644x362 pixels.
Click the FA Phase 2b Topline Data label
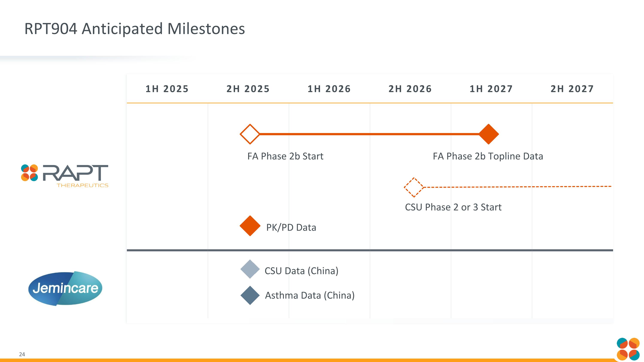pyautogui.click(x=488, y=156)
